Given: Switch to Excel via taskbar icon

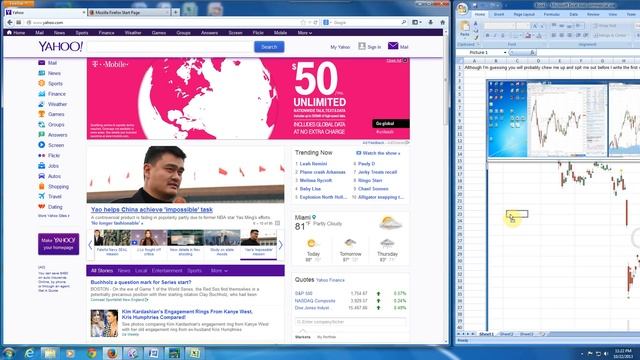Looking at the screenshot, I should pyautogui.click(x=194, y=353).
